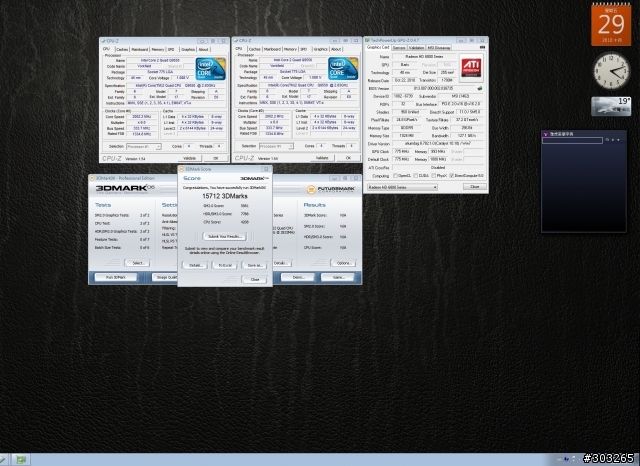Click the GPU-Z screenshot camera icon

482,48
